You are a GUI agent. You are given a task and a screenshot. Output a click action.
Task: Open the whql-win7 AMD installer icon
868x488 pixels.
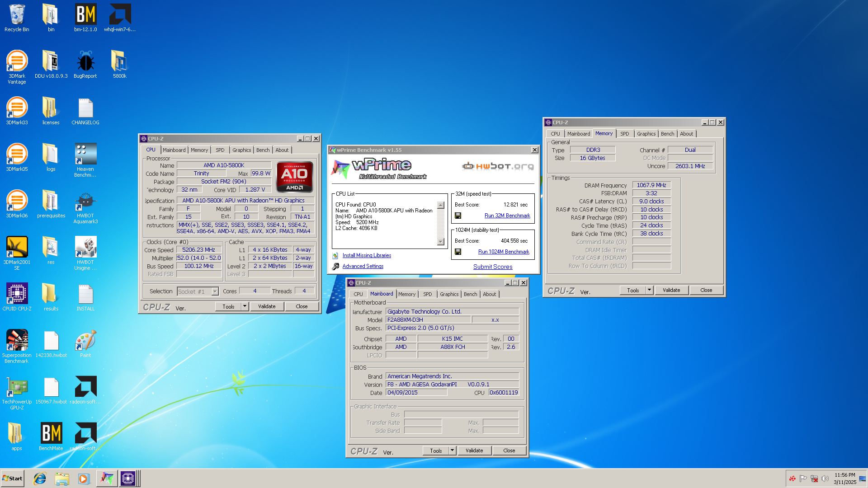click(120, 18)
